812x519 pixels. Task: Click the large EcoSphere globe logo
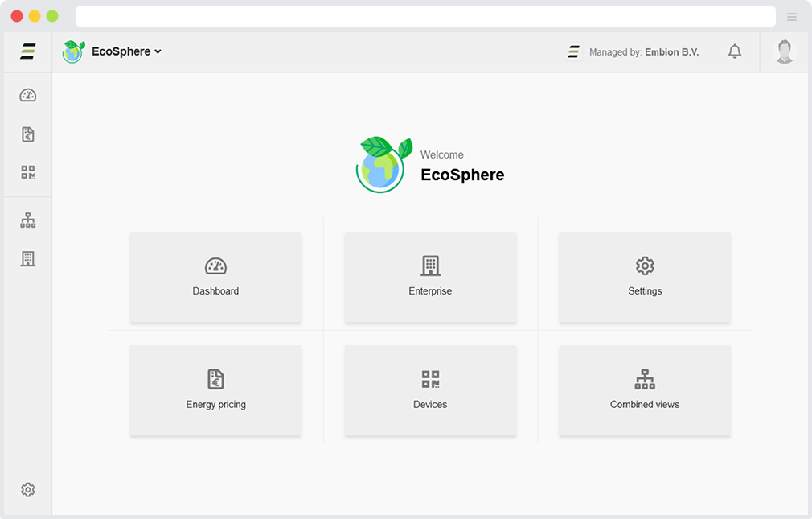(383, 165)
